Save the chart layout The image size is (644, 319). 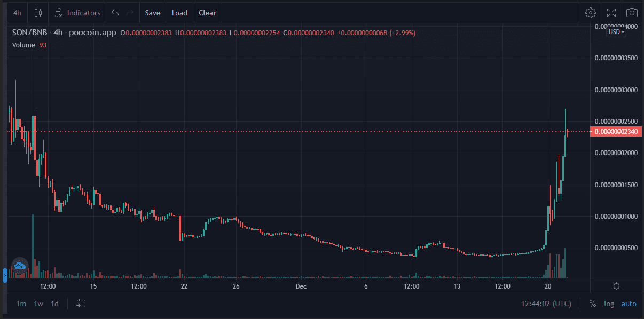(x=153, y=12)
